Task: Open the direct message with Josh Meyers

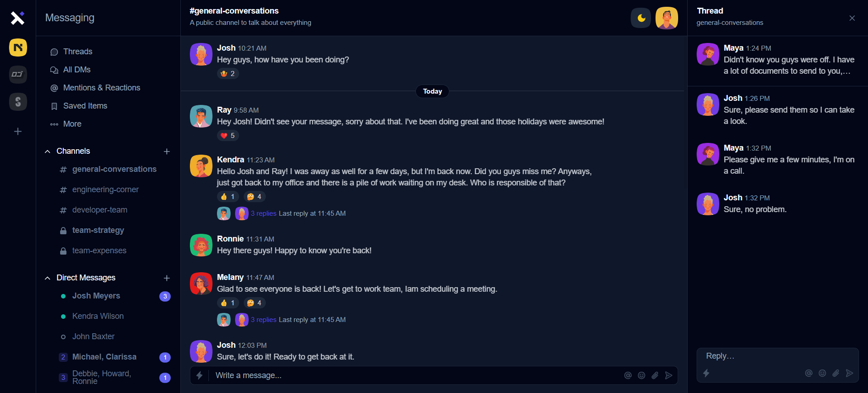Action: pyautogui.click(x=96, y=296)
